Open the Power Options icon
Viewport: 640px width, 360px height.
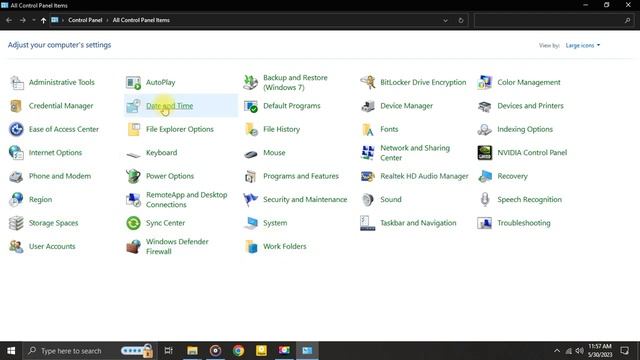(133, 176)
